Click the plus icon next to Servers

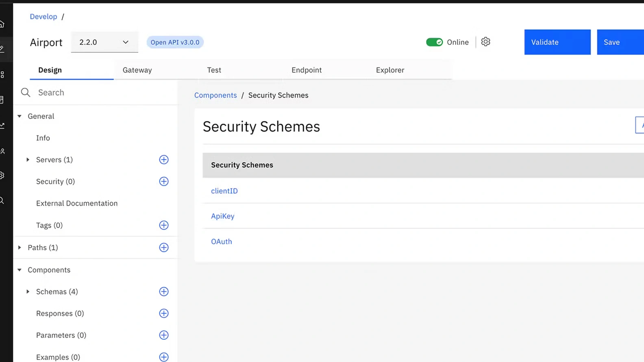click(x=164, y=160)
